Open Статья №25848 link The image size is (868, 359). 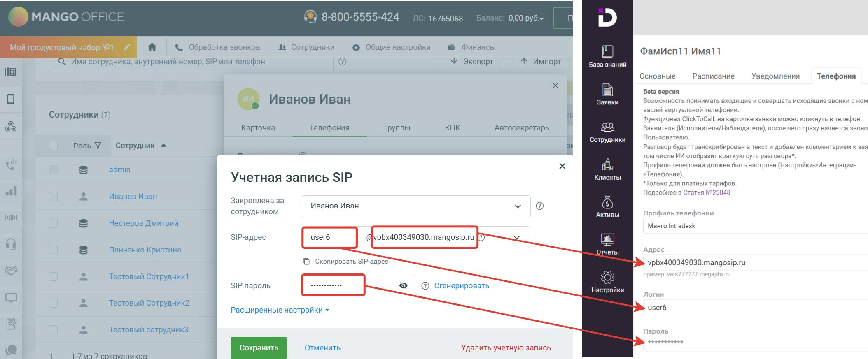pos(707,192)
